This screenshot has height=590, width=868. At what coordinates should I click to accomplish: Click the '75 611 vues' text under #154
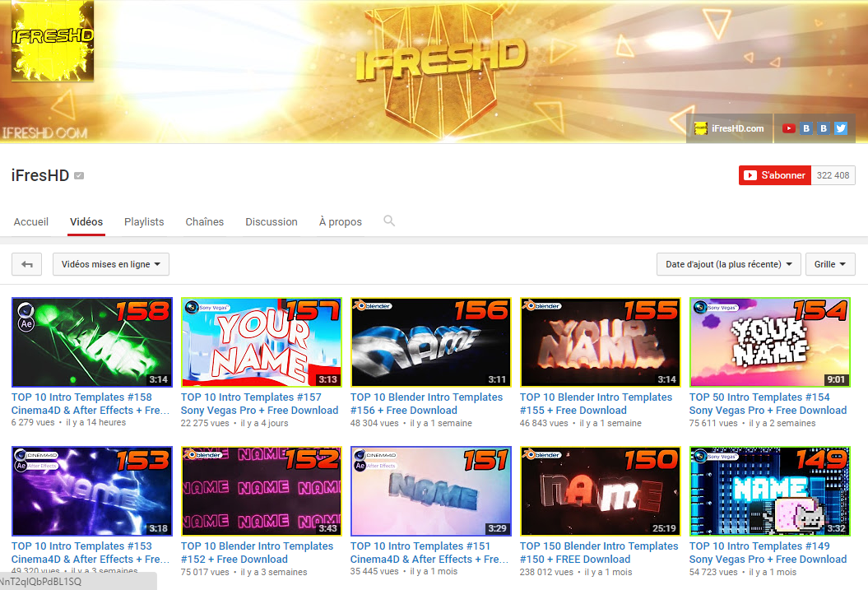click(x=713, y=423)
